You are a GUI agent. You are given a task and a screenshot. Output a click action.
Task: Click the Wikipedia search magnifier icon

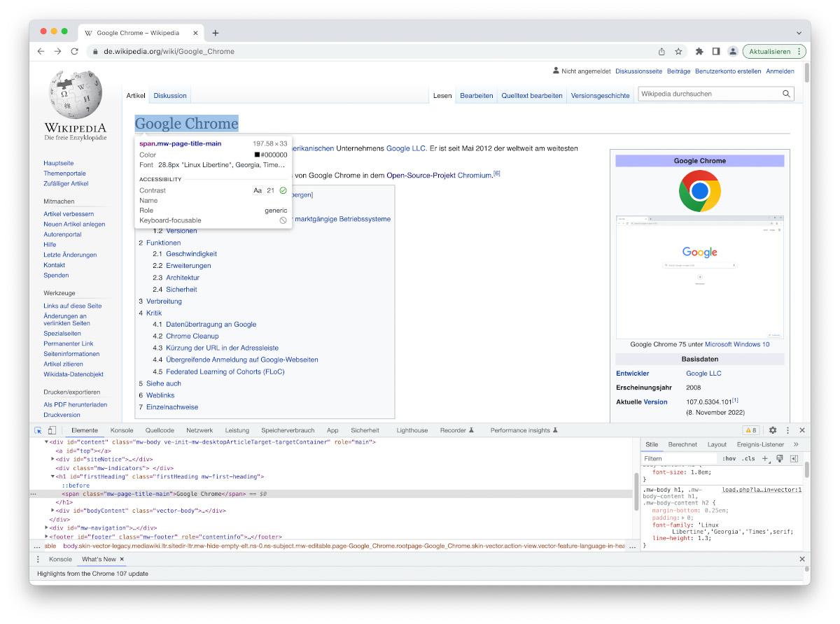[786, 94]
